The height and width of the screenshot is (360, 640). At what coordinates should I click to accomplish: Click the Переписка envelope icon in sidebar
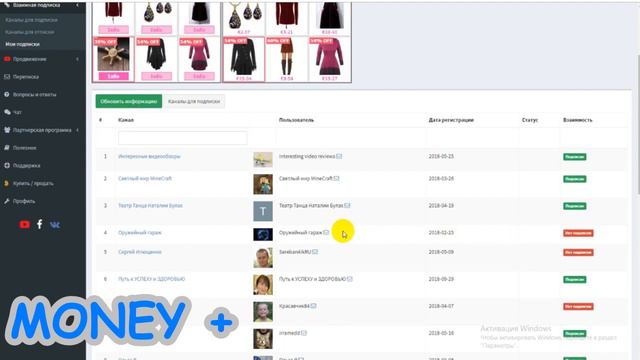(7, 77)
